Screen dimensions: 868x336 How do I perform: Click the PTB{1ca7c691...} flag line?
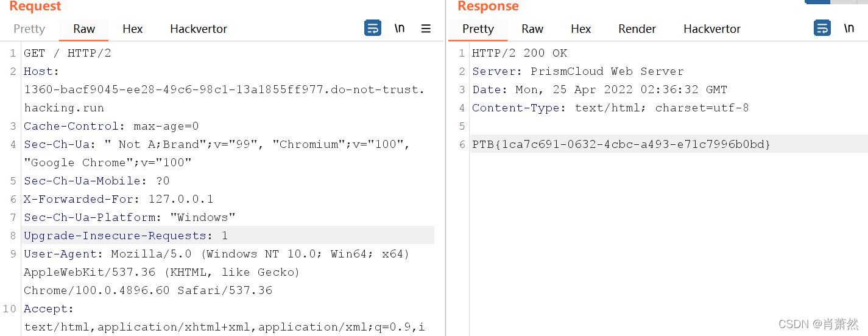pos(621,144)
